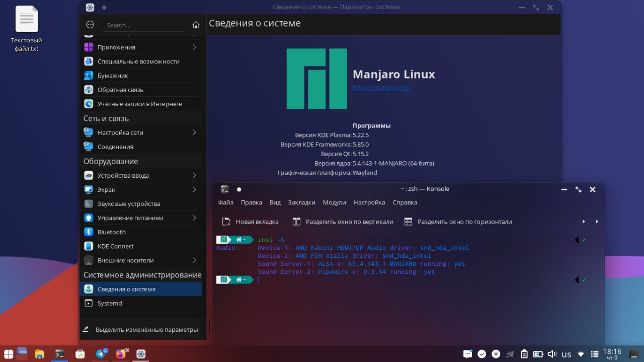644x362 pixels.
Task: Click the home icon in System Settings sidebar
Action: click(196, 25)
